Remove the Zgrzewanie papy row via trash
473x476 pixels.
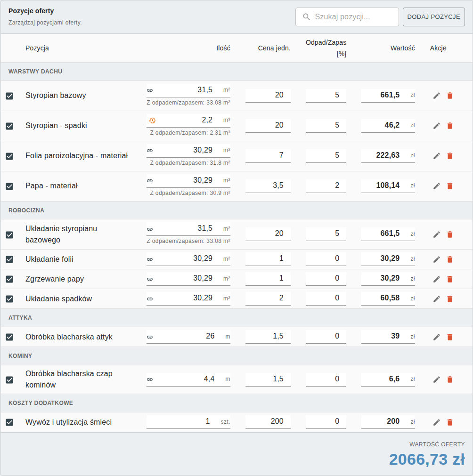(450, 279)
